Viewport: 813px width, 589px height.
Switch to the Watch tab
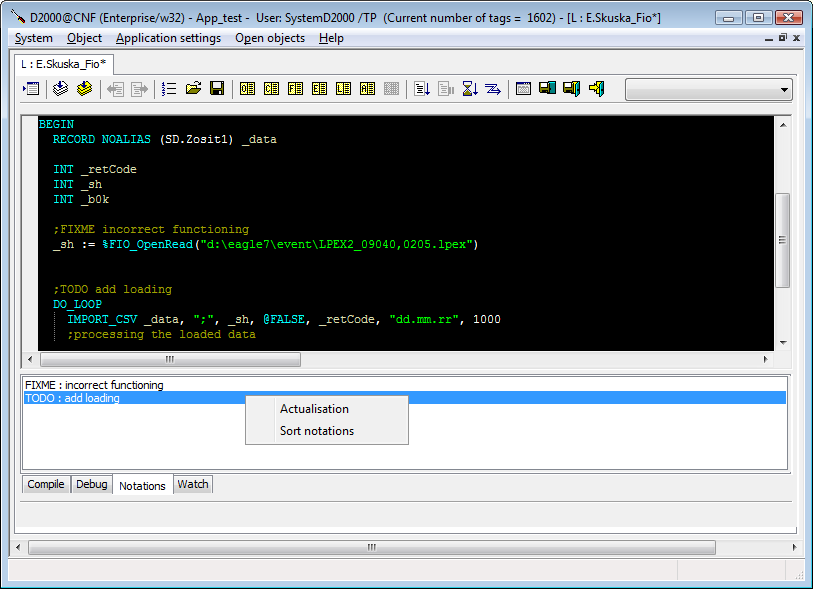click(193, 484)
